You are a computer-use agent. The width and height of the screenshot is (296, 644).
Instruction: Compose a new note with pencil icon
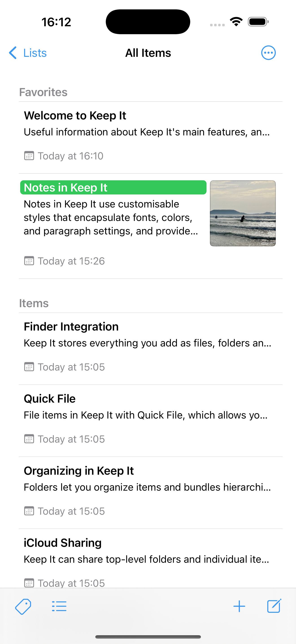(x=274, y=606)
